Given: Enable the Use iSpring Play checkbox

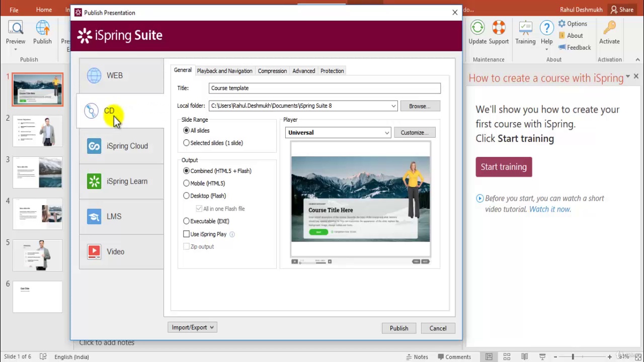Looking at the screenshot, I should tap(187, 234).
